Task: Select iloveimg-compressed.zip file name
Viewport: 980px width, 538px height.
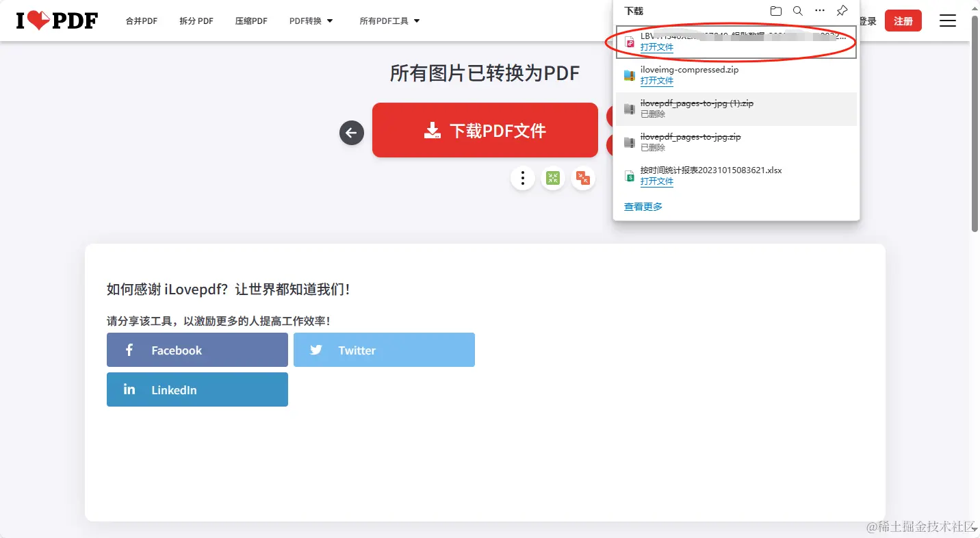Action: (x=689, y=70)
